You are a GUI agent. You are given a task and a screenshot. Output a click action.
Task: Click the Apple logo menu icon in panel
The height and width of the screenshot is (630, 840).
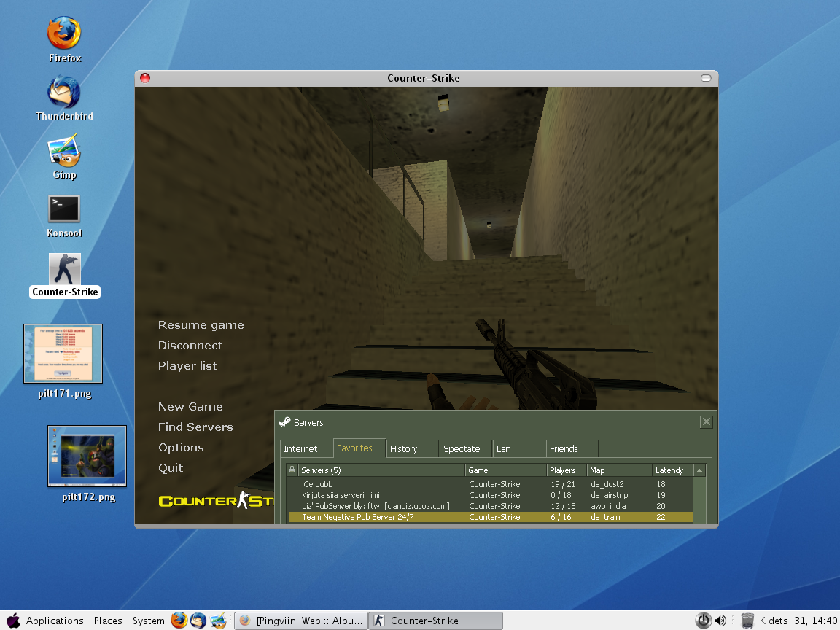point(13,621)
